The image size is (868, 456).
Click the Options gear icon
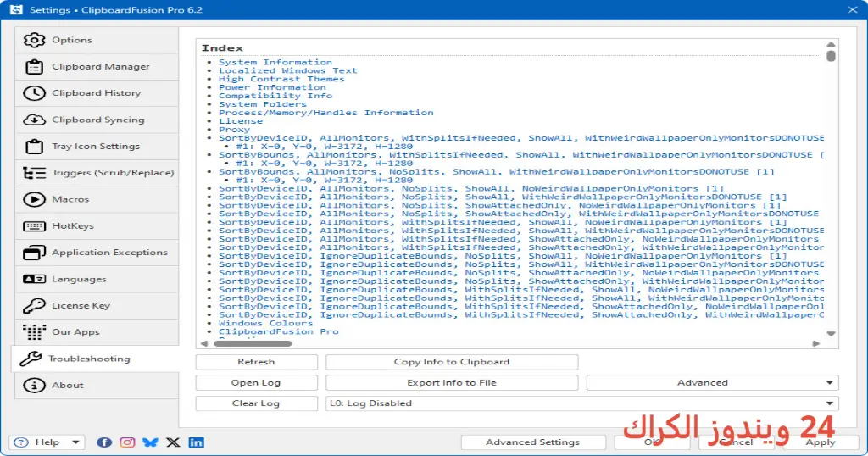(34, 40)
